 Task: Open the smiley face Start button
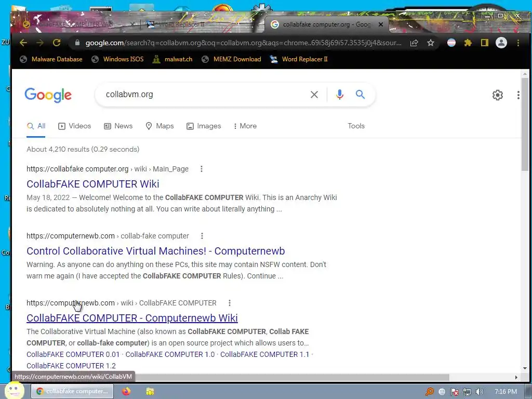pyautogui.click(x=14, y=391)
